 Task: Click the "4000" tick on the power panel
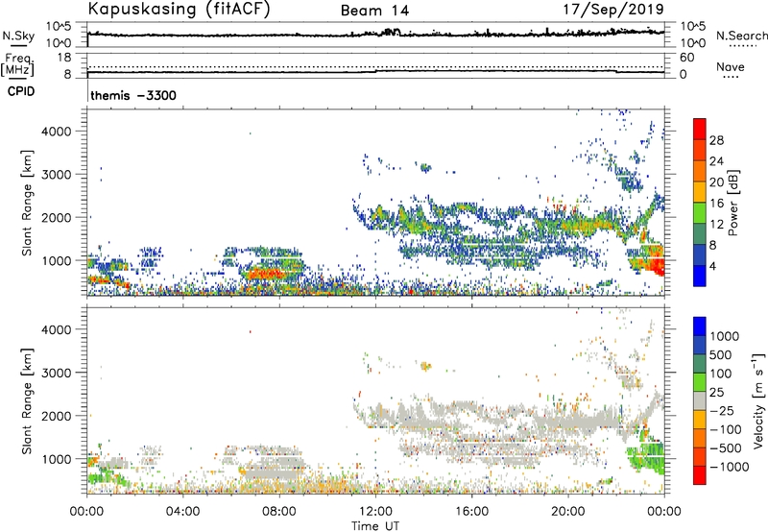(x=57, y=132)
